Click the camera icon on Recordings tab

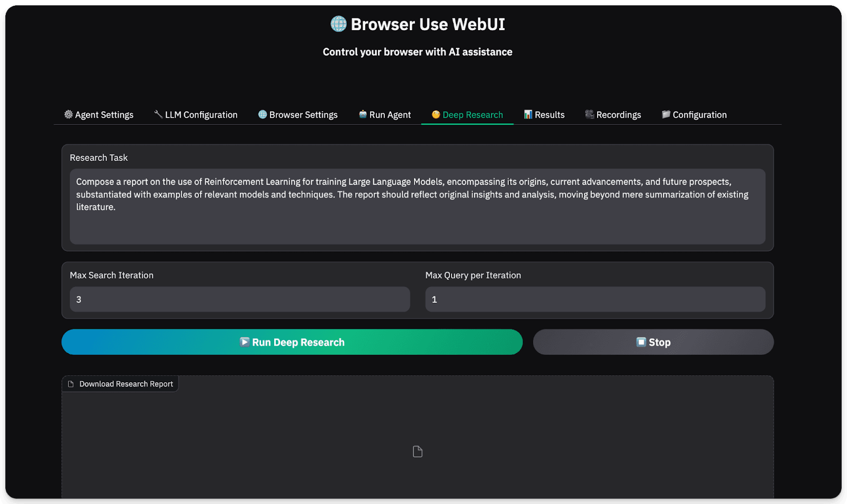[589, 114]
